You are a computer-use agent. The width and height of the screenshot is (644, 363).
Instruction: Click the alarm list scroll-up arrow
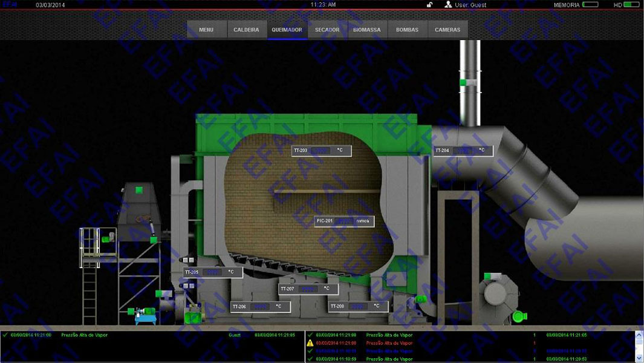(639, 335)
